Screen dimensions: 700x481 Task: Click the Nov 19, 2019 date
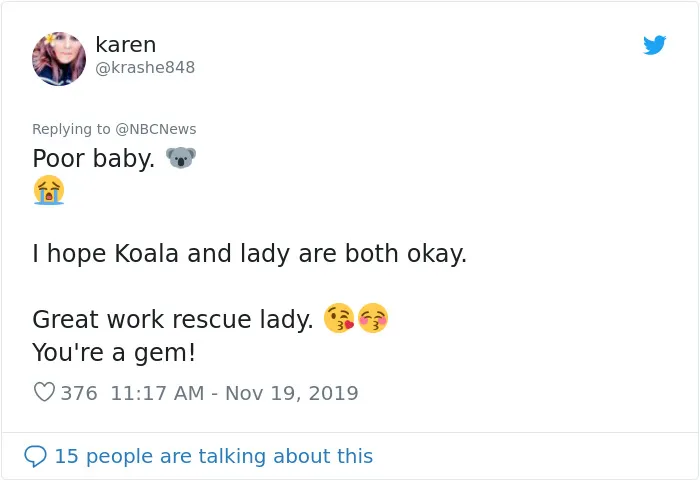click(292, 393)
